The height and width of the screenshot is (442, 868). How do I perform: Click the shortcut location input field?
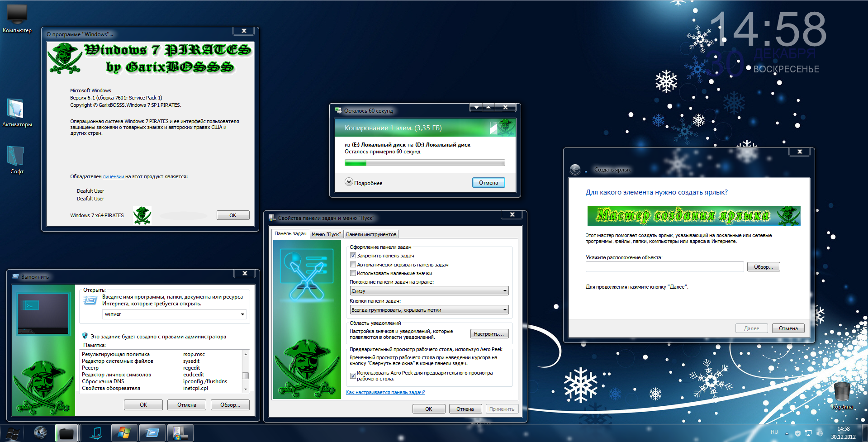664,267
